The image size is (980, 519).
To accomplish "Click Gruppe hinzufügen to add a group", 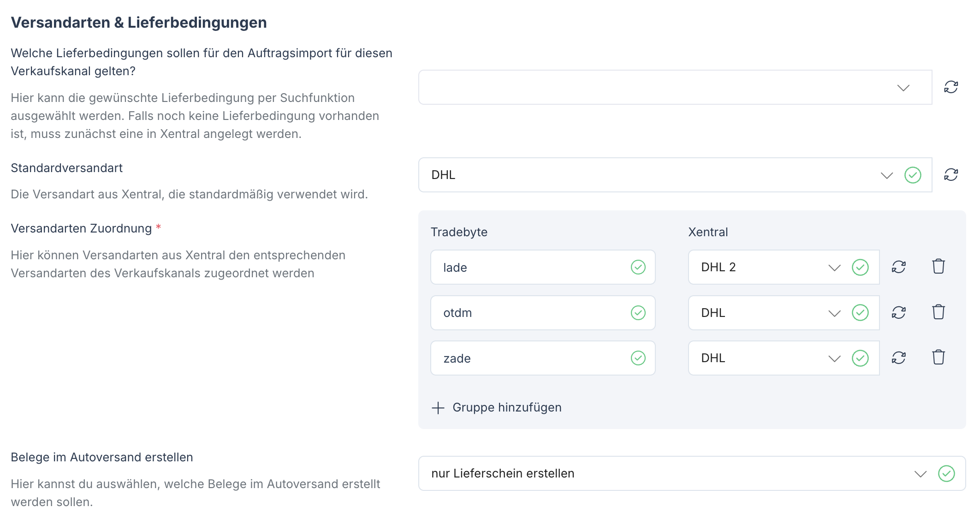I will coord(496,408).
